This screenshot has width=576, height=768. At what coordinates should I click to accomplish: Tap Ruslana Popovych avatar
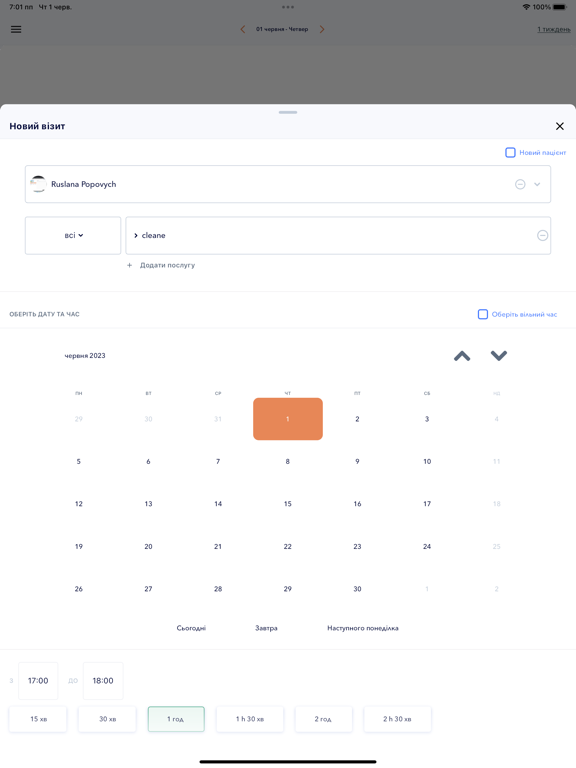(x=38, y=184)
